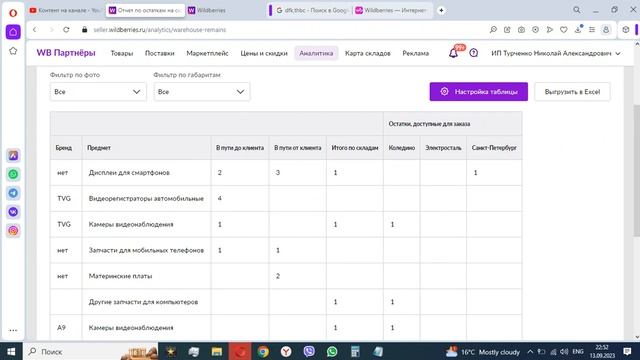
Task: Open the 'Маркетплейс' menu
Action: click(207, 53)
